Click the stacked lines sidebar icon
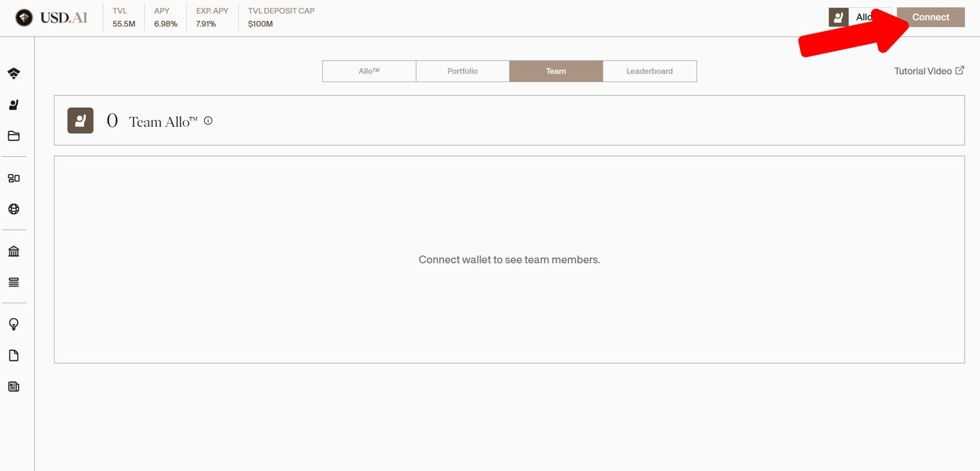980x471 pixels. (13, 282)
